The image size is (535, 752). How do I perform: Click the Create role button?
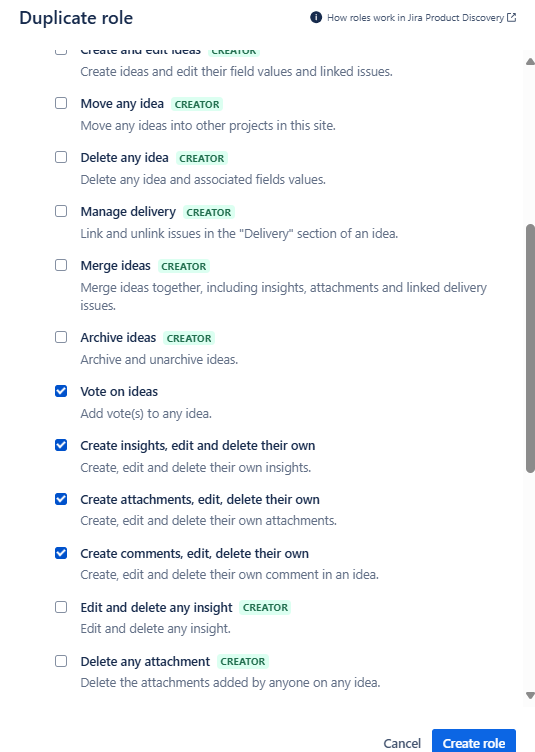click(x=474, y=741)
